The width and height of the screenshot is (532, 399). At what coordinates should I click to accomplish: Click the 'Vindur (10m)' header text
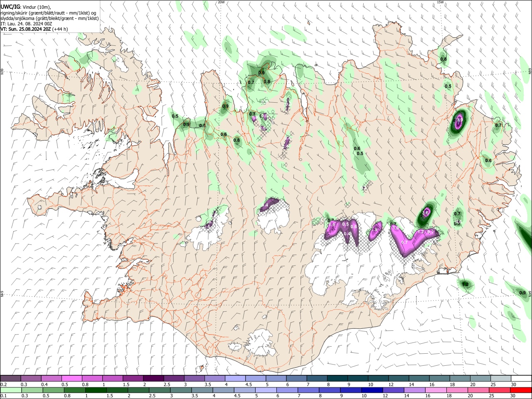[x=37, y=7]
